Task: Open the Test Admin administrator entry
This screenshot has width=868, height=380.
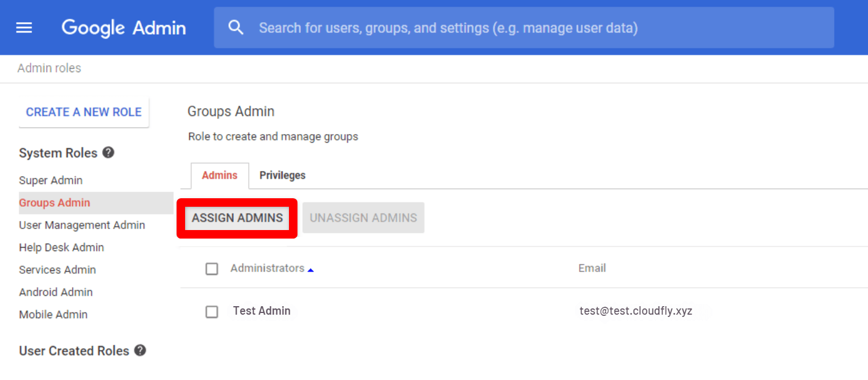Action: 262,311
